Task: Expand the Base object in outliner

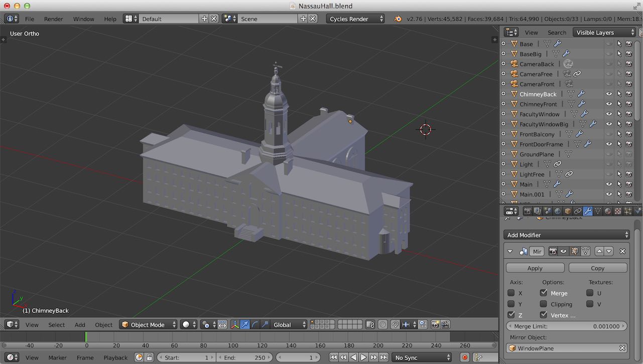Action: pos(503,44)
